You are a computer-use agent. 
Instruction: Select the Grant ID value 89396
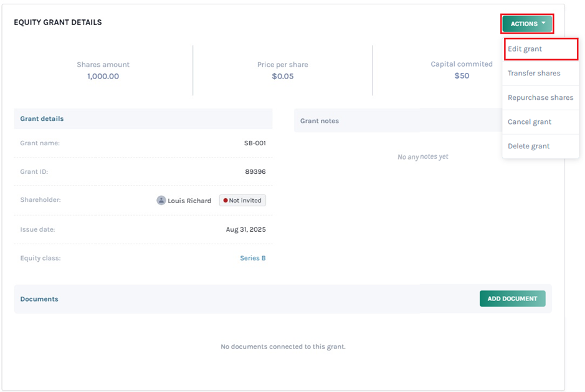[x=255, y=172]
